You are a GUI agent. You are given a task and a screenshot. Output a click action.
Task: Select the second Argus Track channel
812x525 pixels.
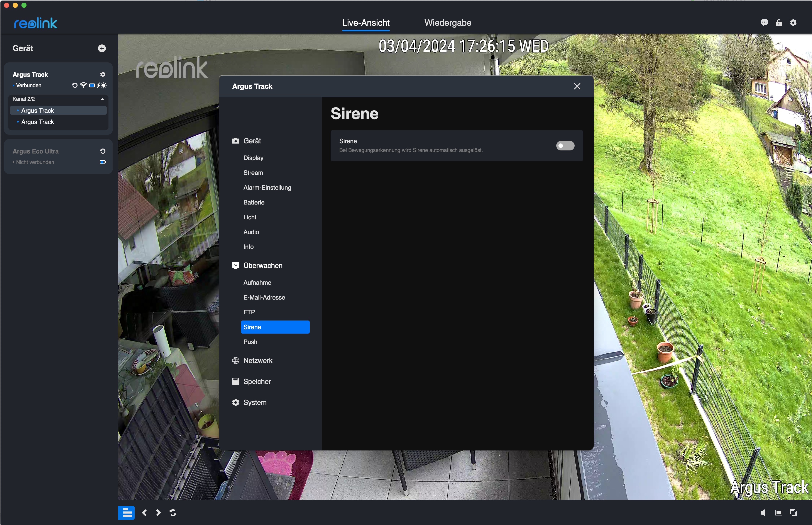(x=37, y=122)
